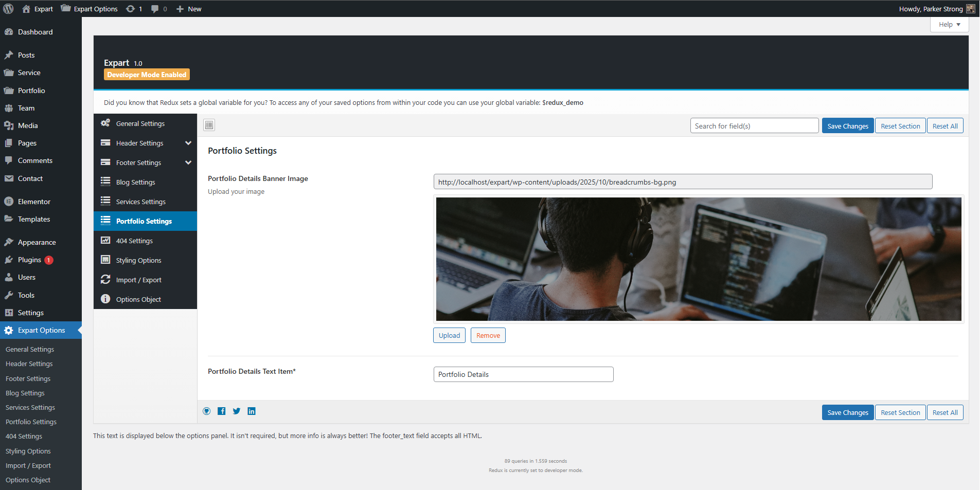Click the expand all sections icon
Screen dimensions: 980x490
209,125
